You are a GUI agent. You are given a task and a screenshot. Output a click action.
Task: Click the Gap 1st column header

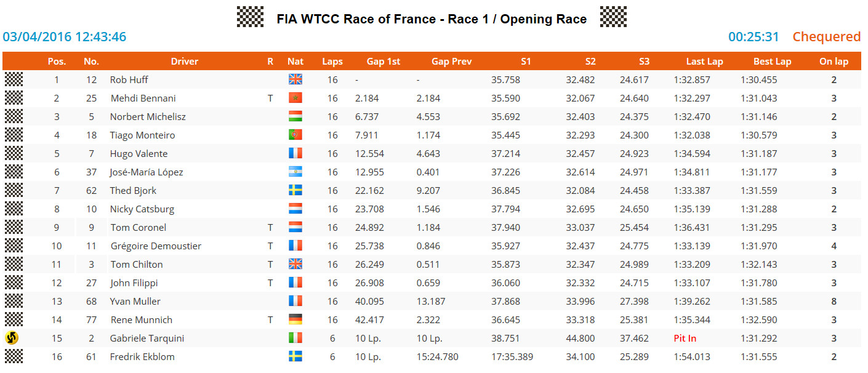tap(384, 61)
